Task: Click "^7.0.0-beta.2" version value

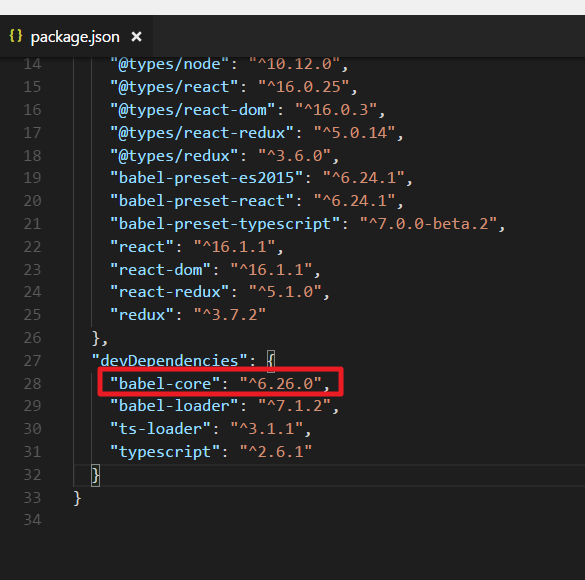Action: [x=428, y=224]
